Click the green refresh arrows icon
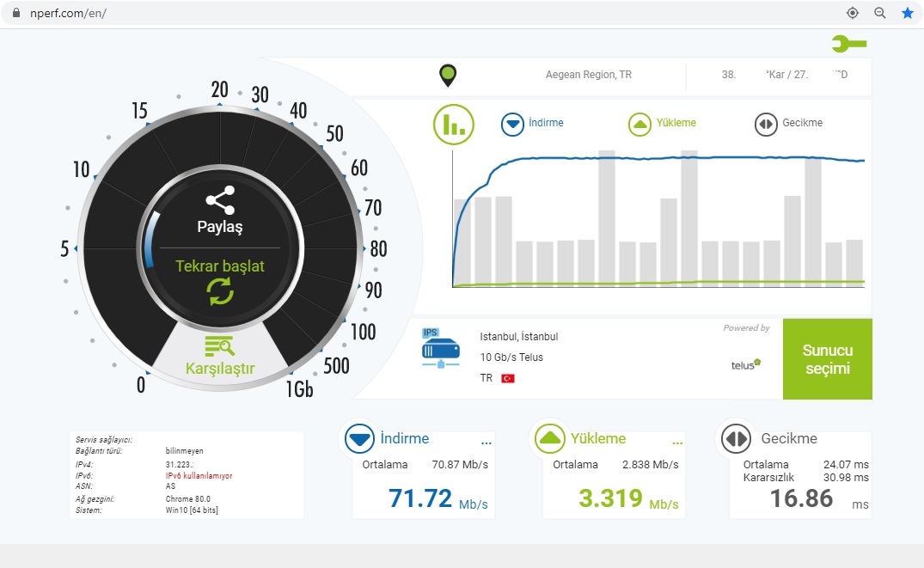This screenshot has width=924, height=568. pos(220,291)
